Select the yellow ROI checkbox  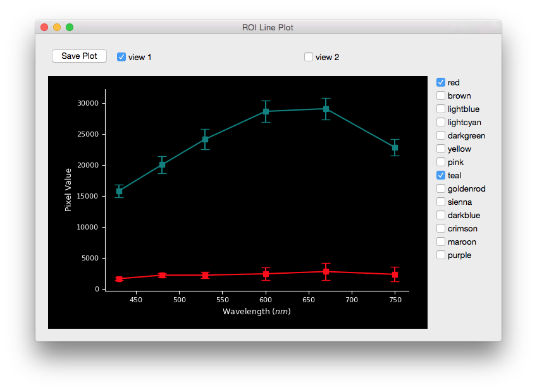tap(441, 149)
